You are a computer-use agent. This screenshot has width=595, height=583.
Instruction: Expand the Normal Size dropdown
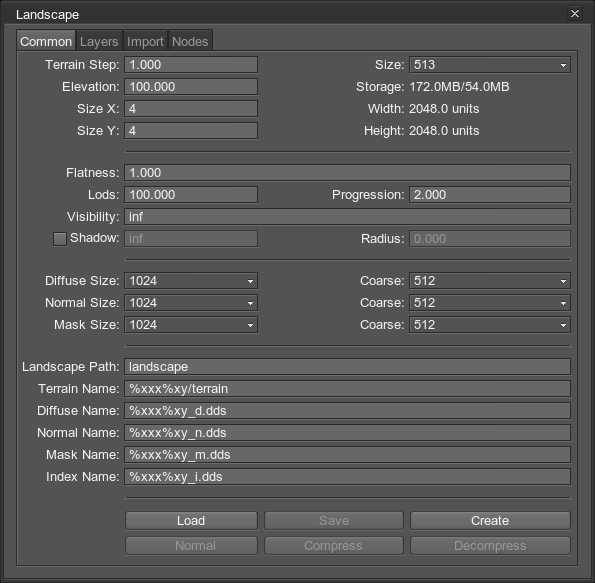(x=191, y=303)
